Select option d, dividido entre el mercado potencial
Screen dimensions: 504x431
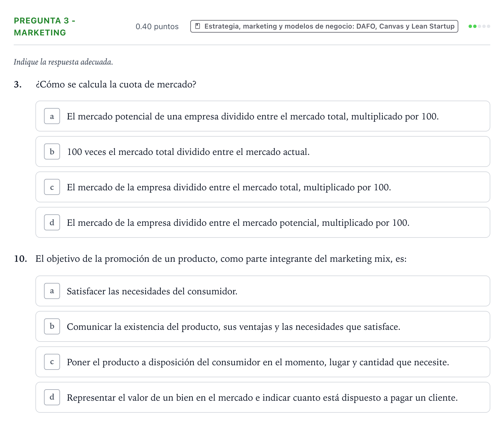click(x=263, y=222)
